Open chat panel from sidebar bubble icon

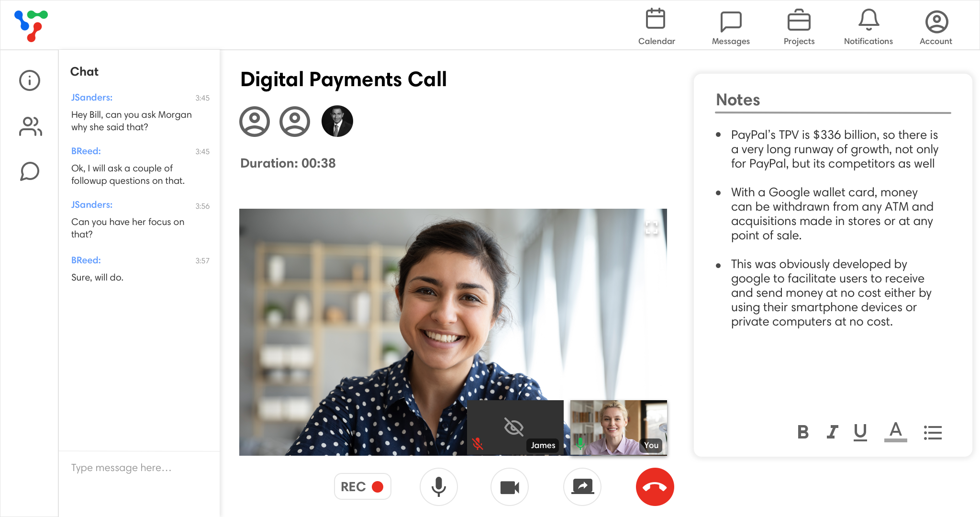coord(30,171)
